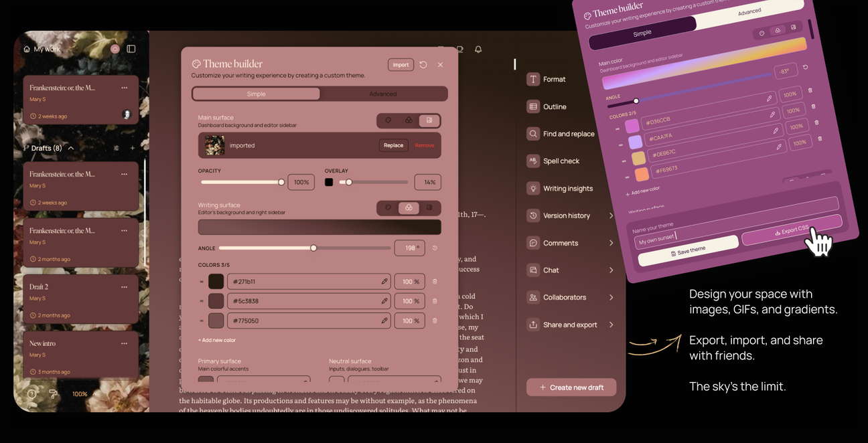Pick a color with the #271b11 eyedropper
The height and width of the screenshot is (443, 868).
[384, 282]
